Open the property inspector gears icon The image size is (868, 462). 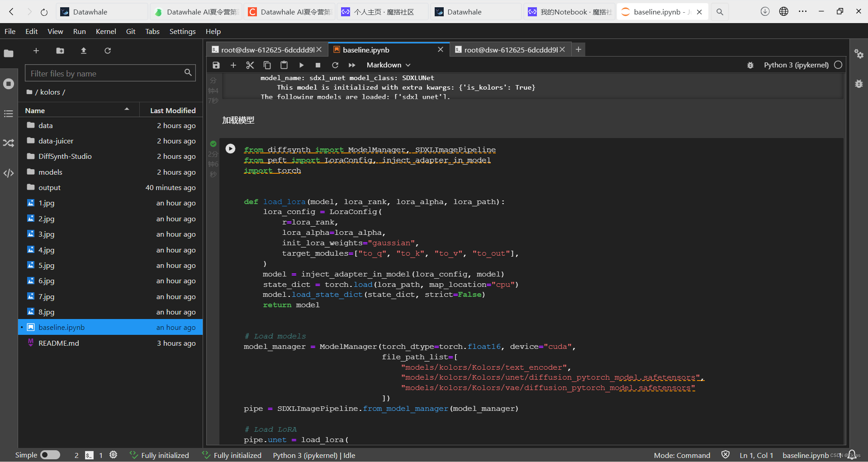[859, 54]
